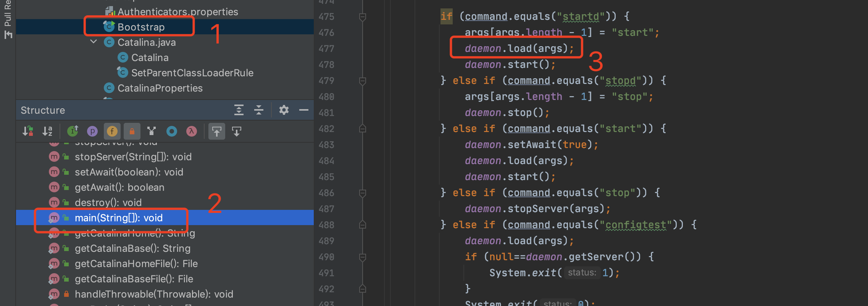Select destroy() method in Structure
Screen dimensions: 868x306
coord(108,203)
